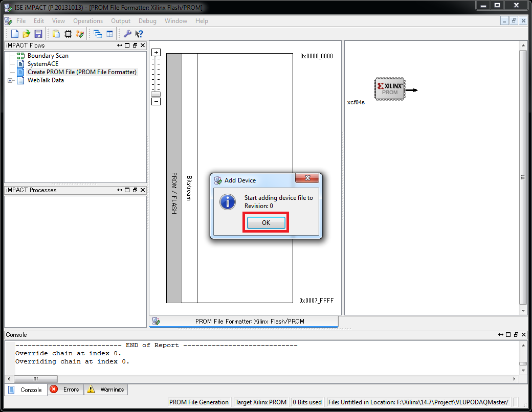This screenshot has width=532, height=412.
Task: Click console horizontal scrollbar left arrow
Action: [9, 379]
